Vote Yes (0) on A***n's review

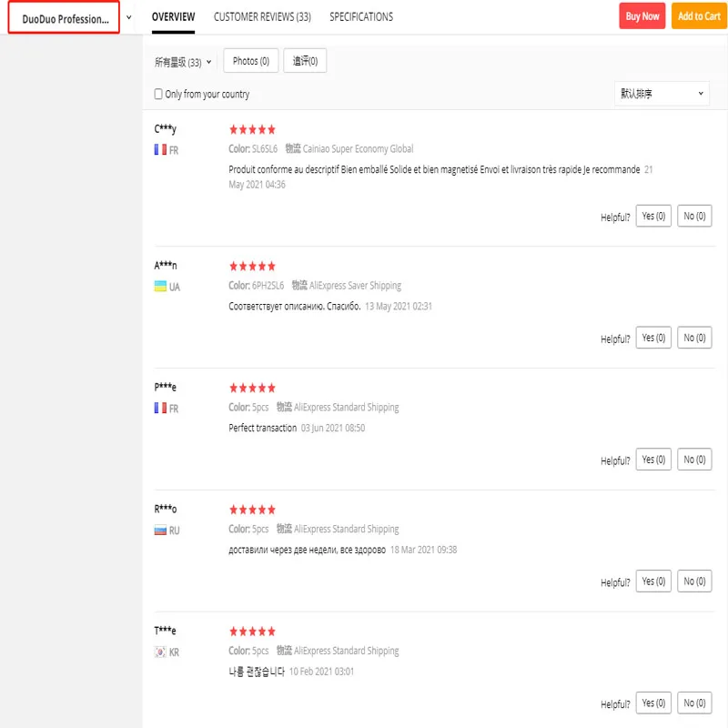pos(653,338)
